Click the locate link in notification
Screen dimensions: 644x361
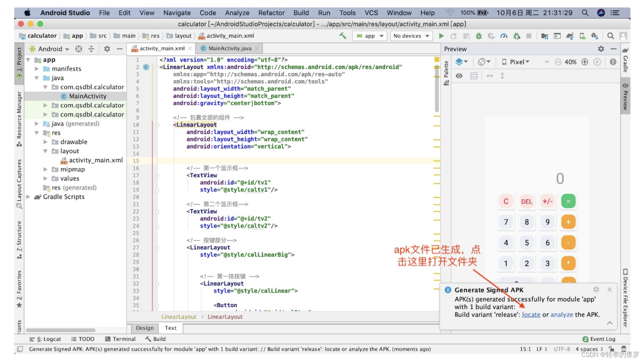[531, 315]
